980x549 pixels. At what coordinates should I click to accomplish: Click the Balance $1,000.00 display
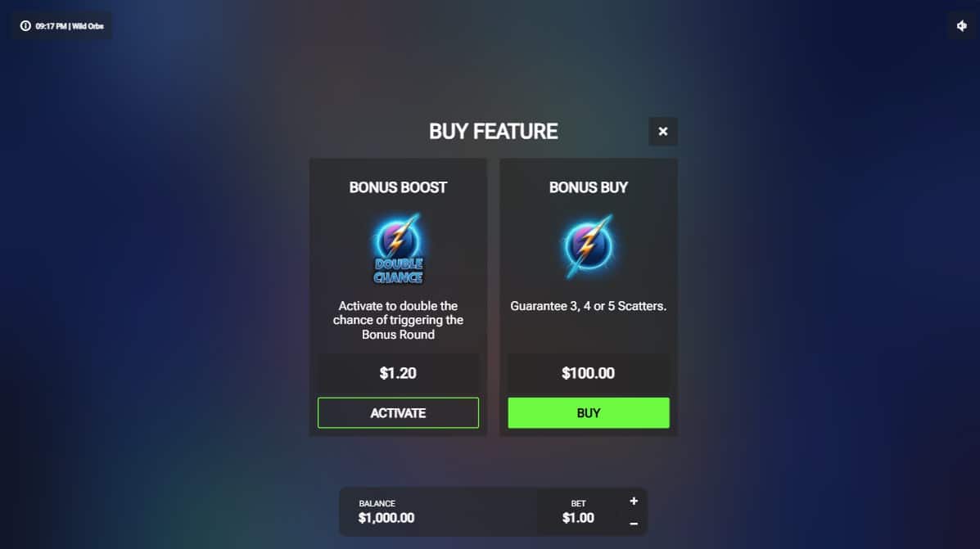point(386,511)
